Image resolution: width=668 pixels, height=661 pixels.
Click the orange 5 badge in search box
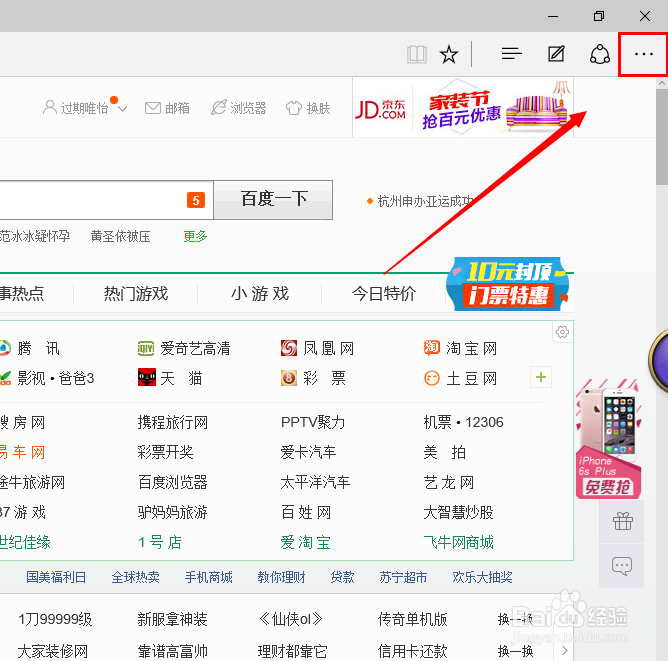196,200
